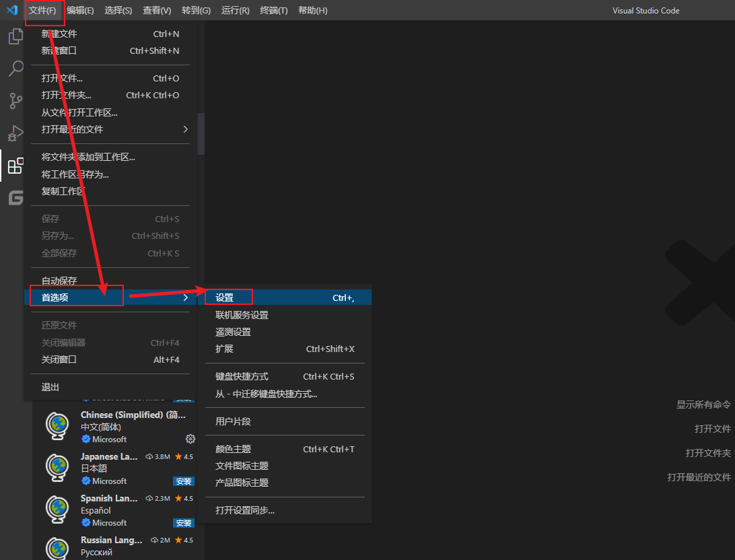This screenshot has height=560, width=735.
Task: Click 打开最近的文件 on welcome screen
Action: pos(699,477)
